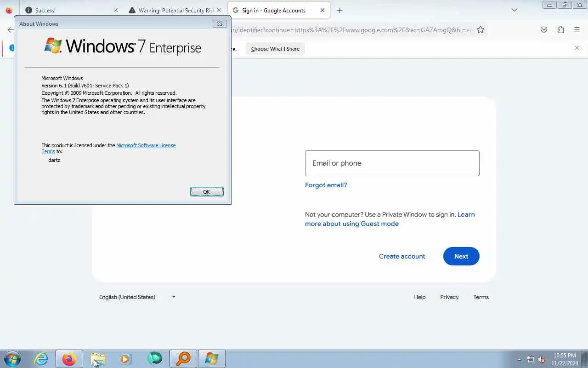Open the Firefox extensions puzzle icon
Viewport: 588px width, 368px height.
pyautogui.click(x=560, y=29)
